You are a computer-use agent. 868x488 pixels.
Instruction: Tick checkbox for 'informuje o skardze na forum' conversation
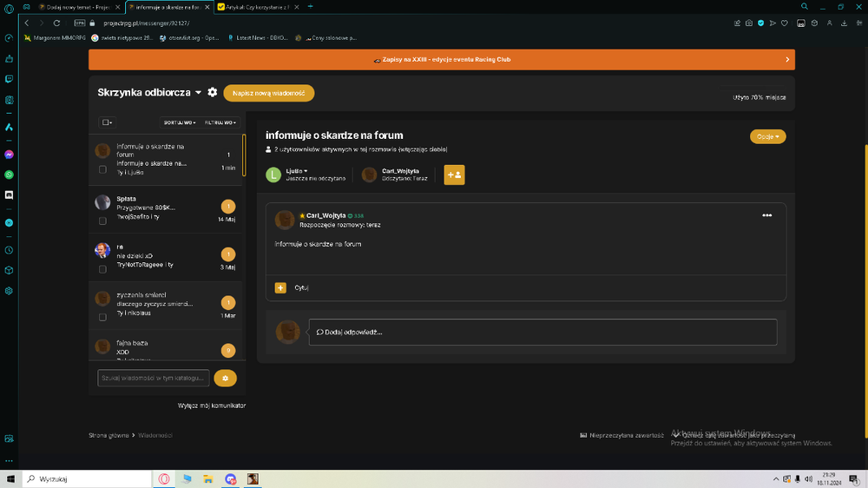102,169
